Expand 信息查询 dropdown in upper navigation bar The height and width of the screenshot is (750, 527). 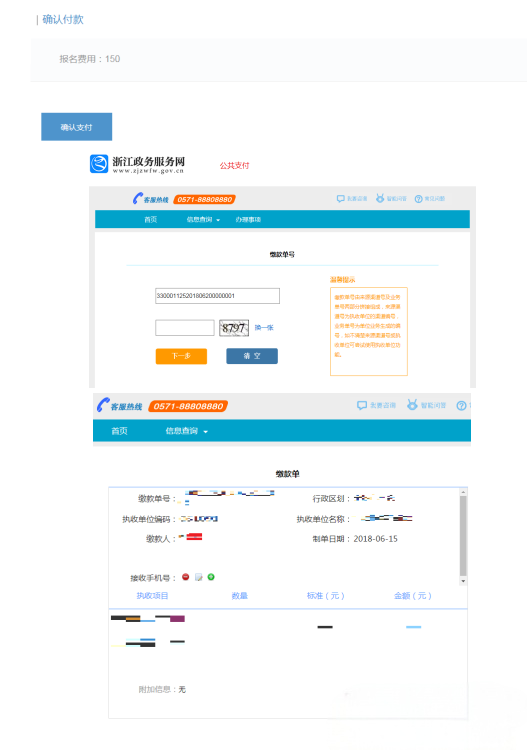pos(203,220)
